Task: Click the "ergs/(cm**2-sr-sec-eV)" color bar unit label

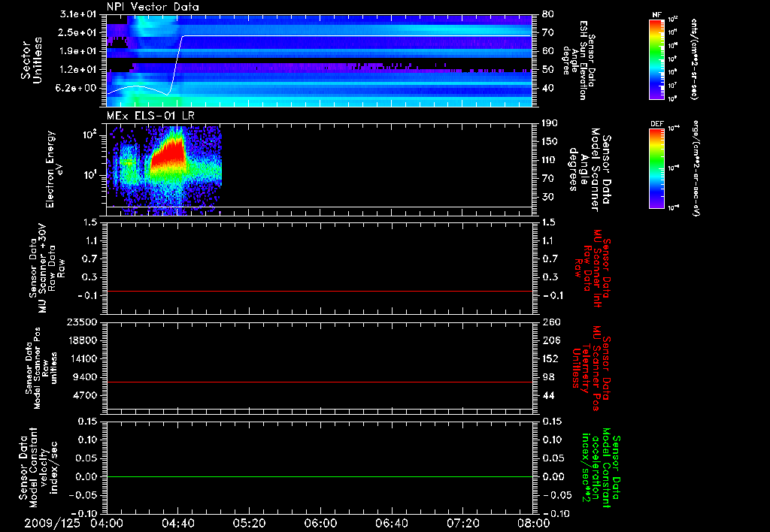Action: [x=696, y=168]
